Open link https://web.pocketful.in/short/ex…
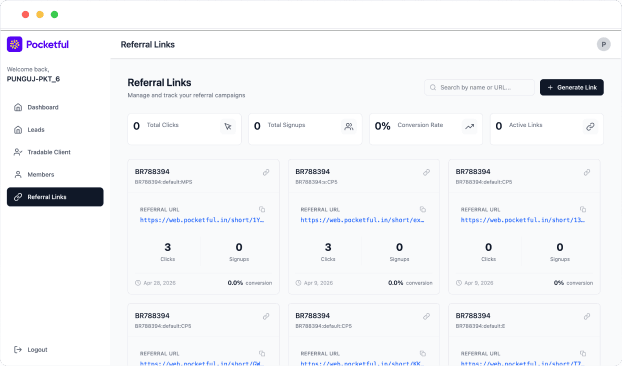Screen dimensions: 622x366 pyautogui.click(x=362, y=220)
